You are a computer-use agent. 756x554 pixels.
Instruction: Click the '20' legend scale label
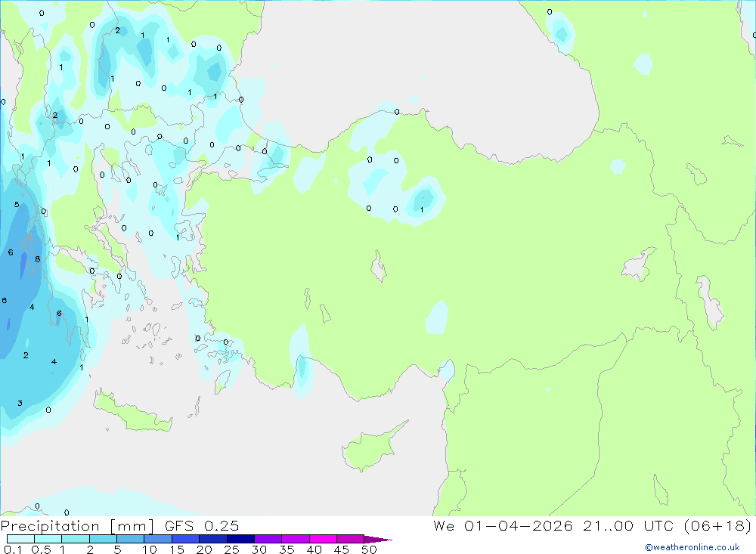click(x=204, y=549)
